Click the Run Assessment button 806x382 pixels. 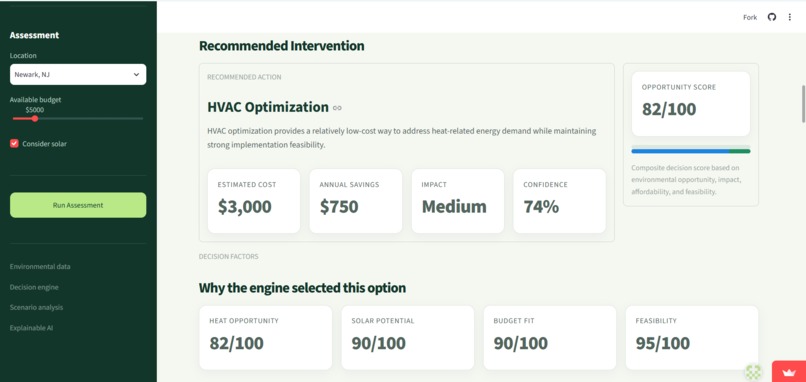click(78, 205)
